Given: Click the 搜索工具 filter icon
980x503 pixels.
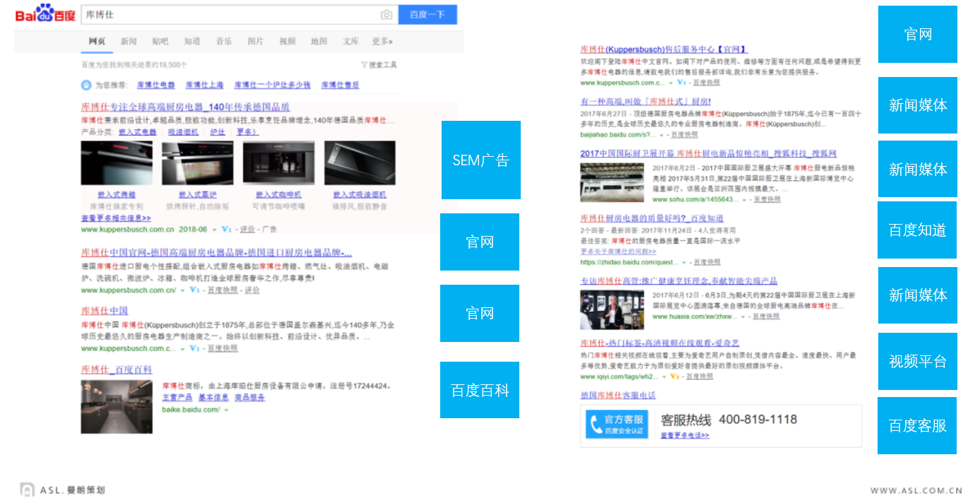Looking at the screenshot, I should [365, 65].
